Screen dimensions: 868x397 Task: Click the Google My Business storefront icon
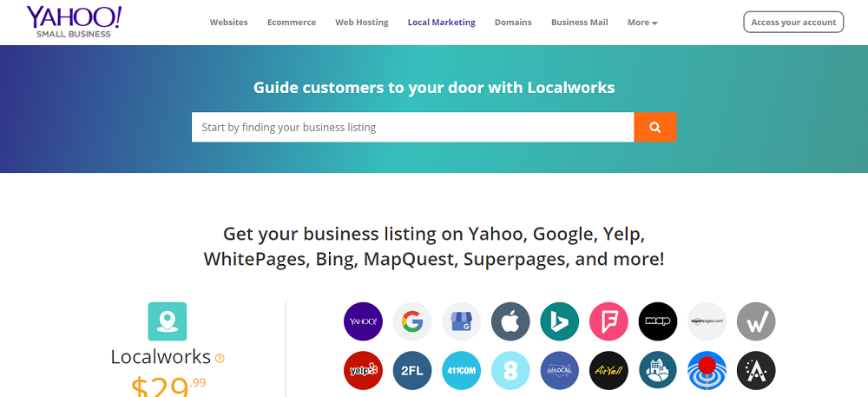point(462,321)
